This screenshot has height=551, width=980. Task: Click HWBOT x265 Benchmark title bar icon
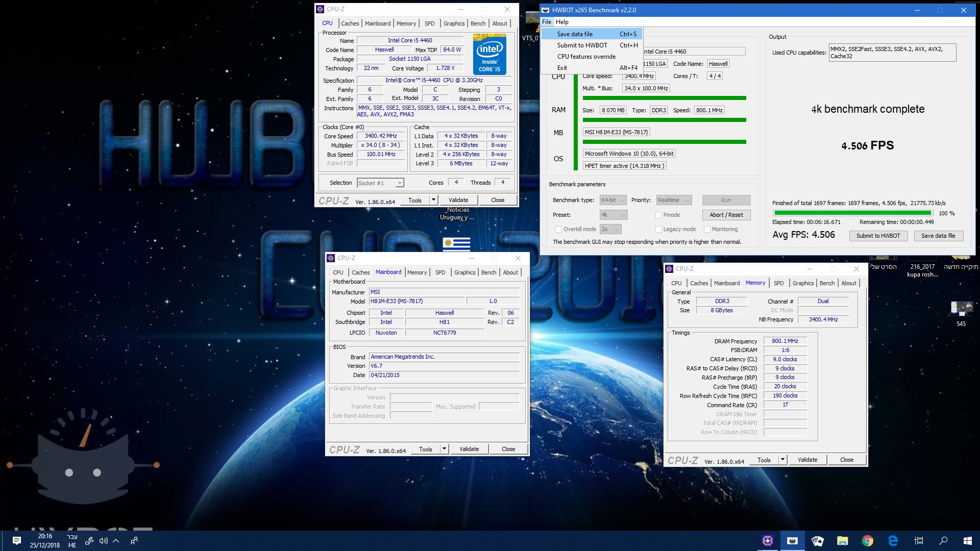[546, 10]
